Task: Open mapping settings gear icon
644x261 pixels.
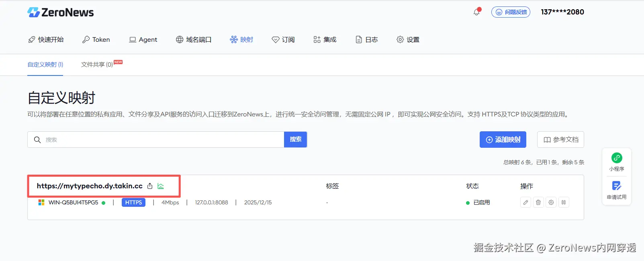Action: point(551,202)
